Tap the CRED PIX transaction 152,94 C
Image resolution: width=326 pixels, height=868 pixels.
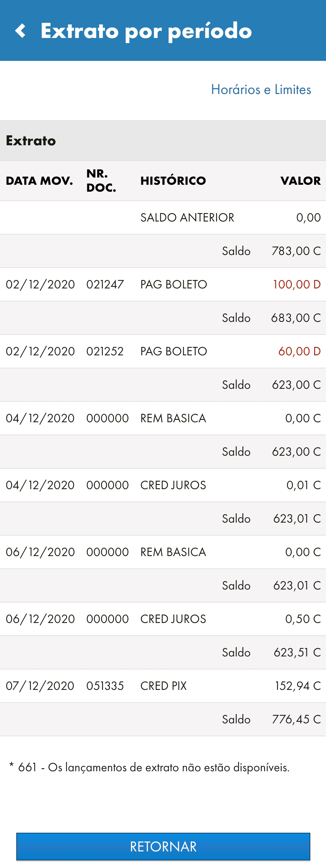click(163, 686)
